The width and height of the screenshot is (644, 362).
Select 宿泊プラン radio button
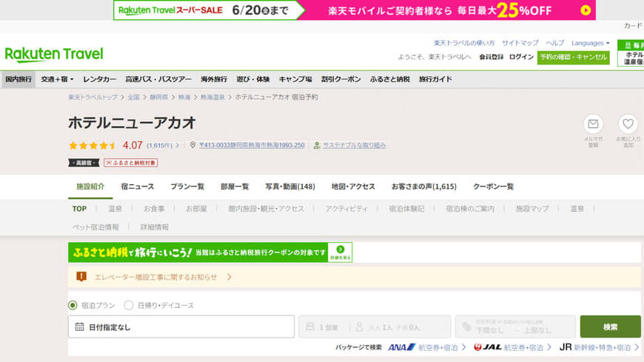tap(73, 305)
